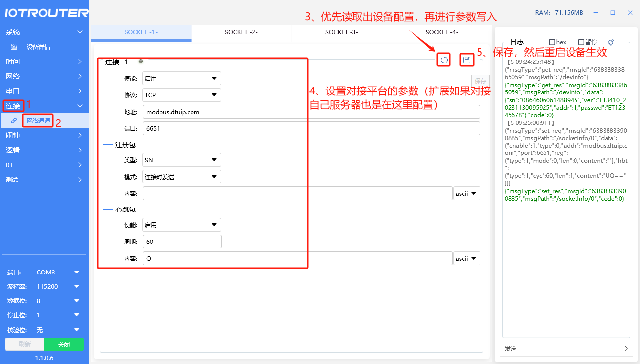
Task: Open the registration packet 类型 SN dropdown
Action: pos(181,160)
